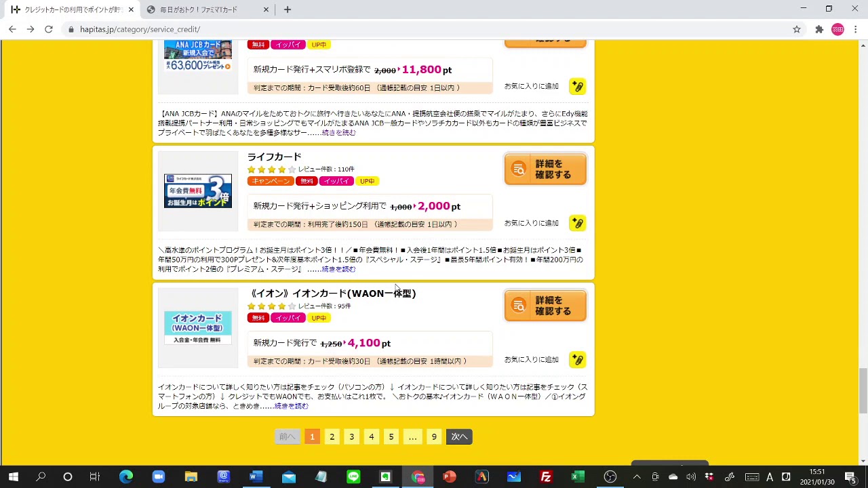Click ライフカード キャンペーン tag
868x488 pixels.
pyautogui.click(x=271, y=181)
